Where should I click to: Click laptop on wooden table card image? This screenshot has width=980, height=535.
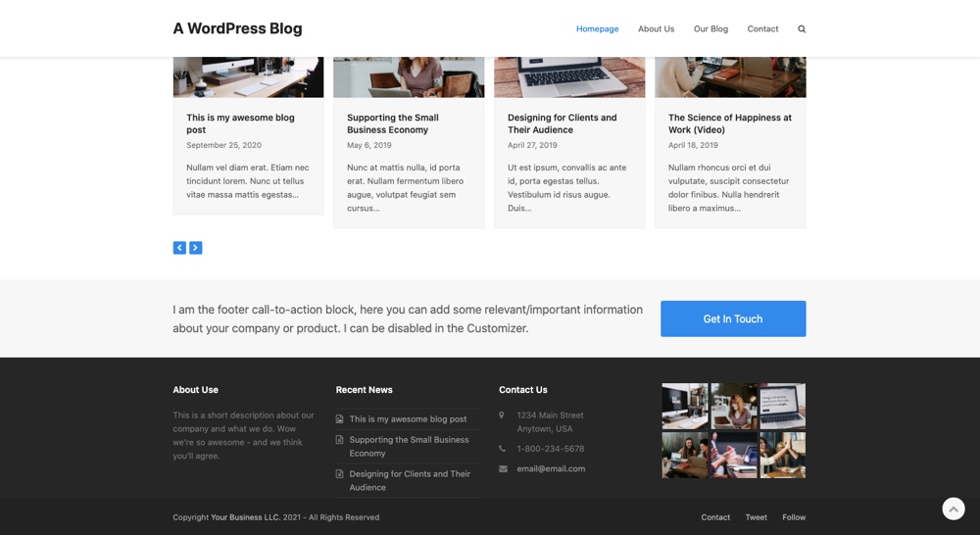[569, 76]
